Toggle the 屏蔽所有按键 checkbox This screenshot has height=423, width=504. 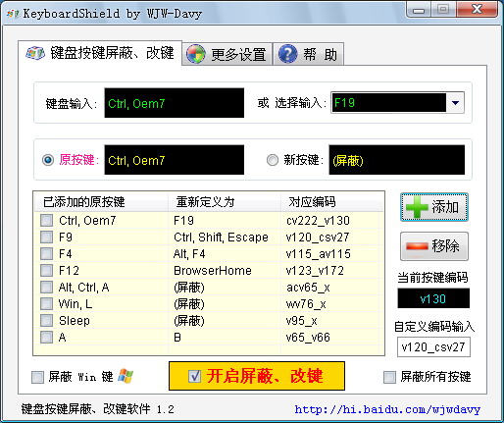coord(389,377)
